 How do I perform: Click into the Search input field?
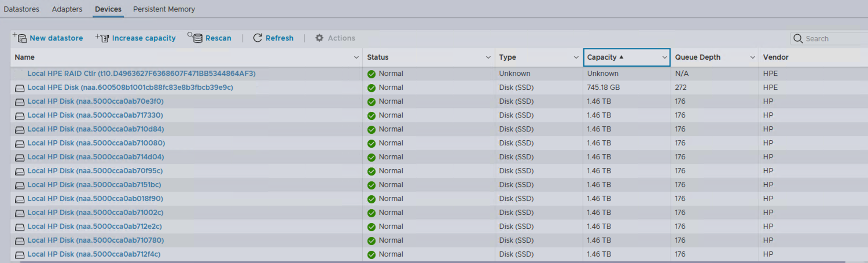pos(833,39)
